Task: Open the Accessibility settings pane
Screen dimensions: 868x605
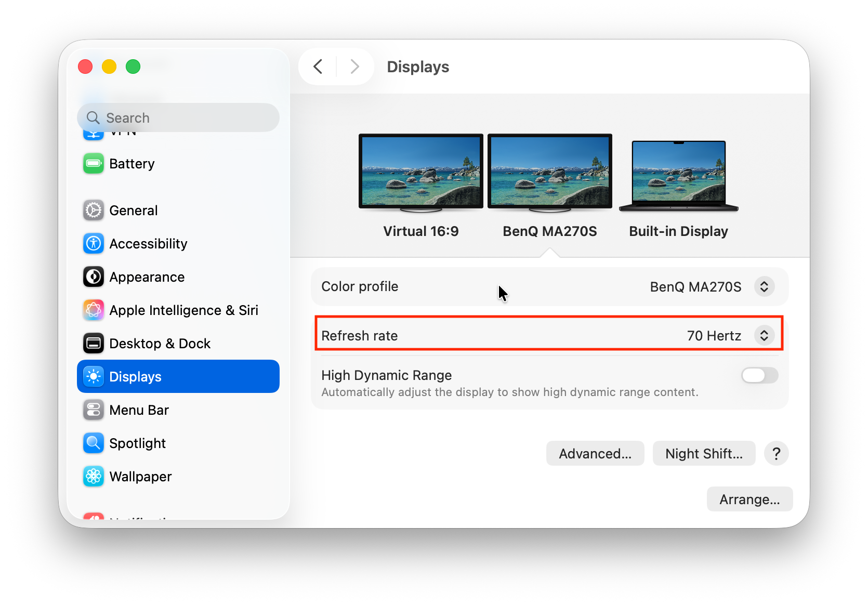Action: [x=178, y=244]
